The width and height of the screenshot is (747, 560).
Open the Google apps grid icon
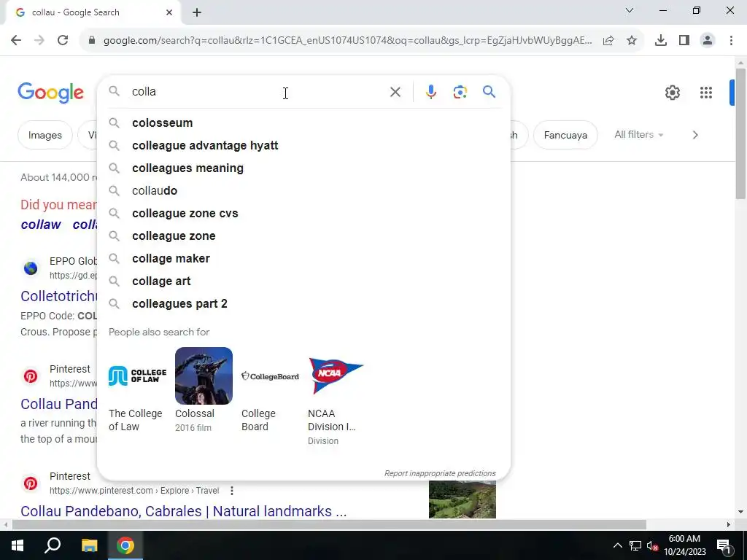click(x=706, y=93)
